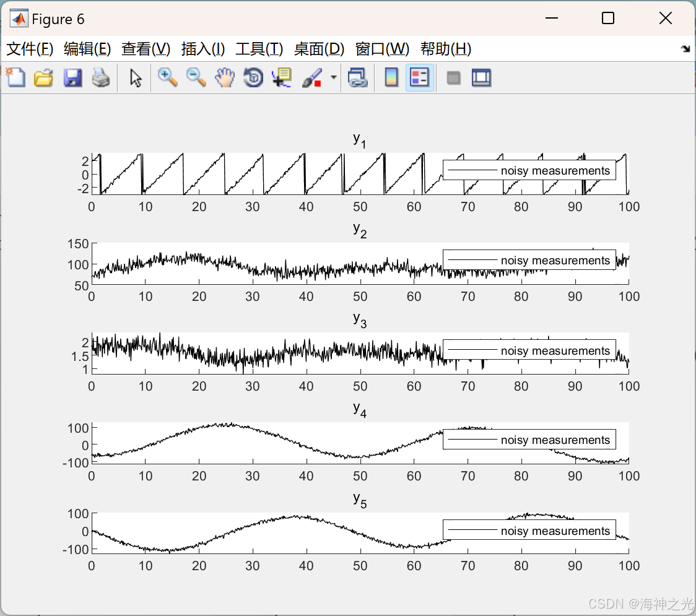Activate the Zoom In tool
This screenshot has height=616, width=696.
[167, 77]
